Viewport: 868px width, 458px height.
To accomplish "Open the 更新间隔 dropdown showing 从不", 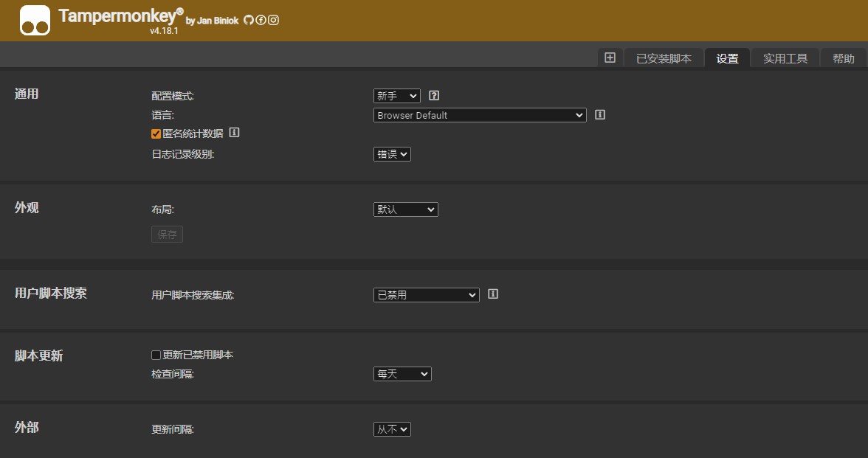I will (x=392, y=429).
